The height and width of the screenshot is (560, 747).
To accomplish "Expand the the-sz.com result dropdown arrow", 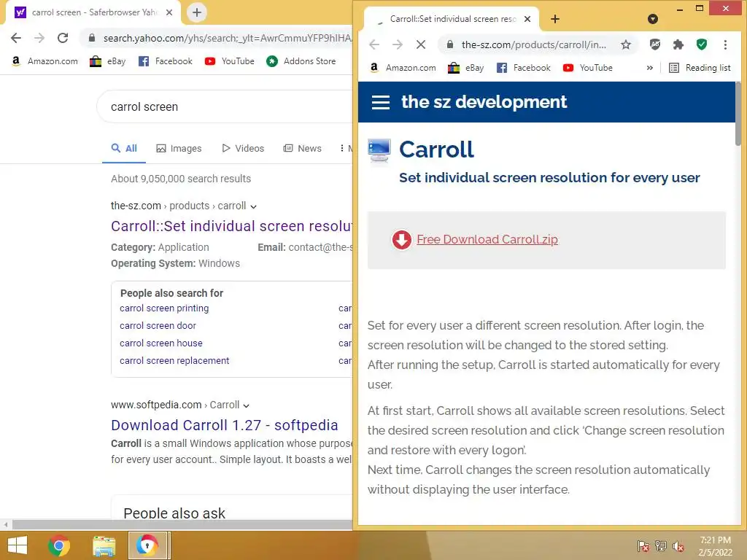I will click(253, 206).
